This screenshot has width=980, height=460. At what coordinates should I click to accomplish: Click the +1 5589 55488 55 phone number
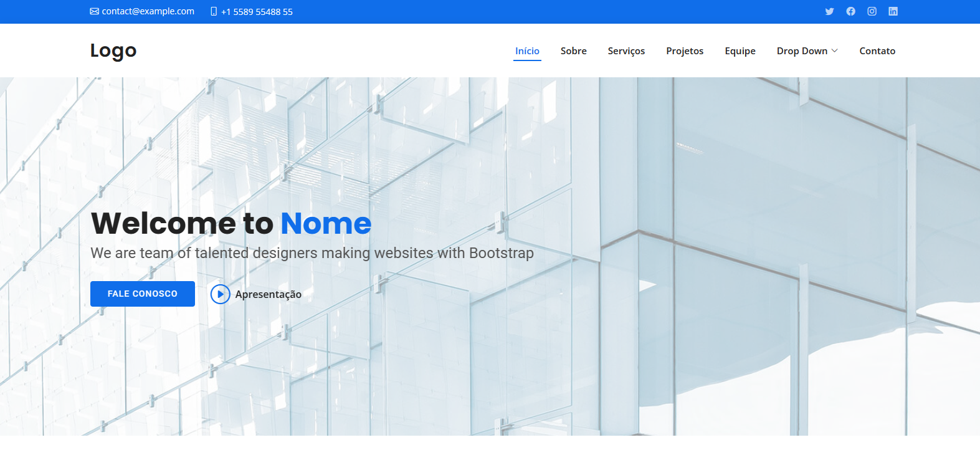257,12
